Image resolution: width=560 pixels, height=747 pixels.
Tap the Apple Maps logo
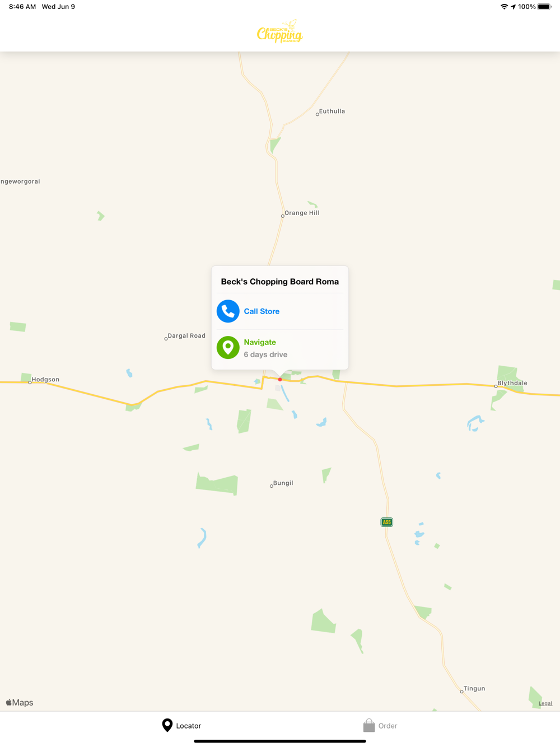[20, 703]
